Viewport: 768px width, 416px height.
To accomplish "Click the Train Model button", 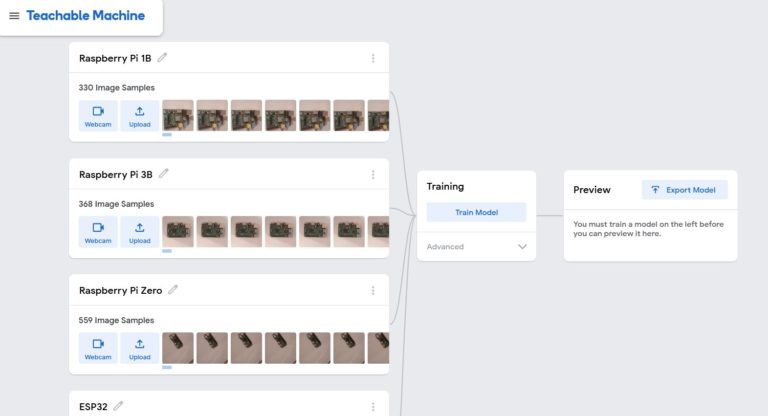I will [x=477, y=212].
